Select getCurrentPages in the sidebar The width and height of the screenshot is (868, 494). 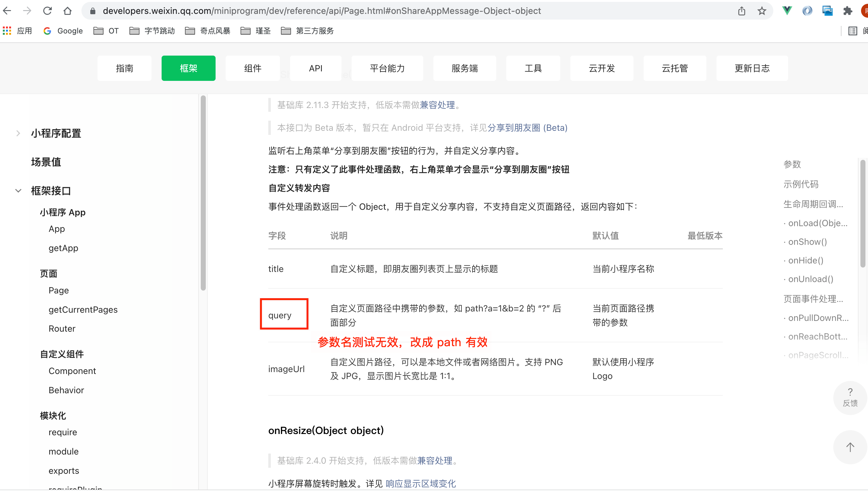[83, 310]
